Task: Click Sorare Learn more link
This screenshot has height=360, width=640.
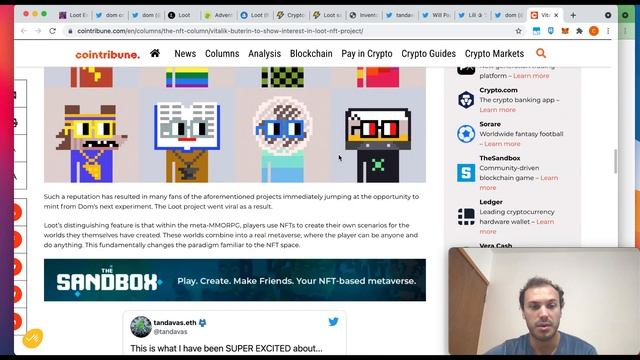Action: [502, 144]
